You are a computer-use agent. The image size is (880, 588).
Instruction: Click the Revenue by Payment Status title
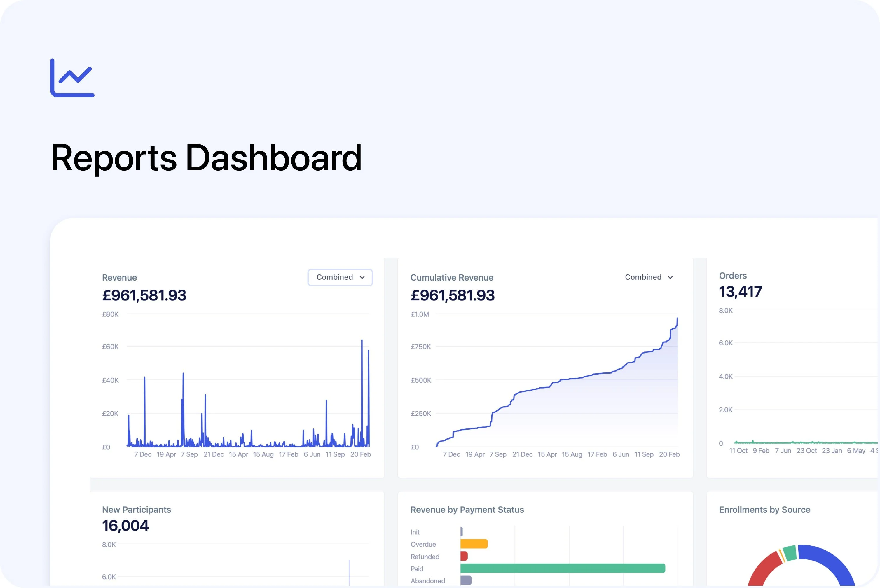point(467,510)
